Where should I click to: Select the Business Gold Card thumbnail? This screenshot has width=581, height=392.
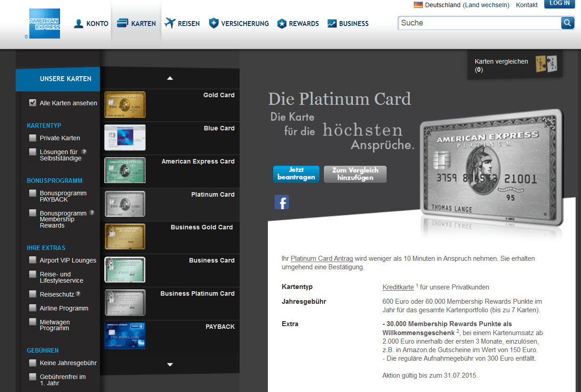tap(125, 237)
